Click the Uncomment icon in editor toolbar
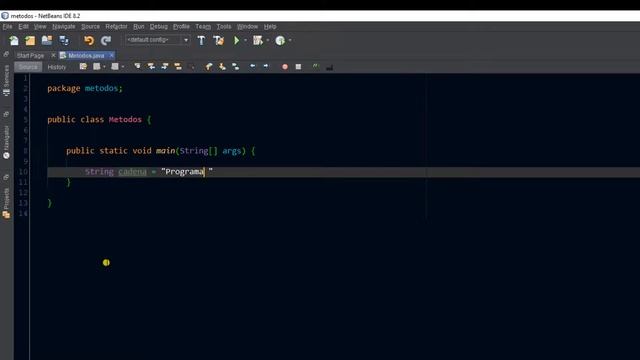Image resolution: width=640 pixels, height=360 pixels. tap(316, 66)
